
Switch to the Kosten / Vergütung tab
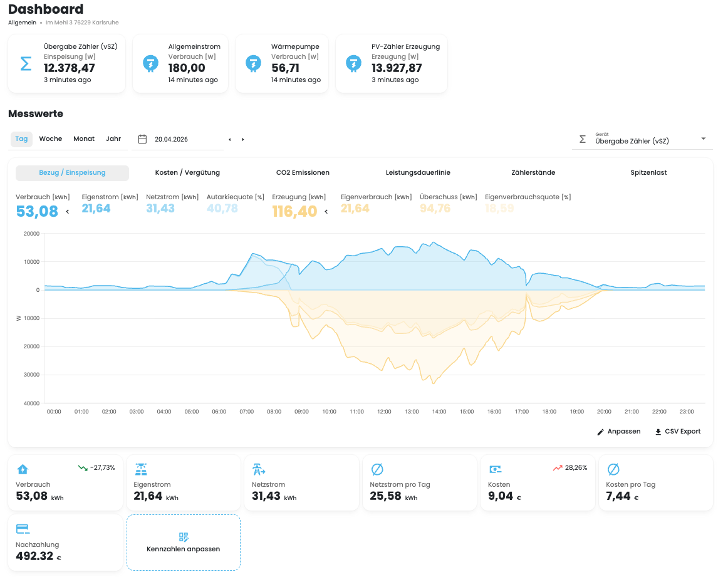pos(187,173)
